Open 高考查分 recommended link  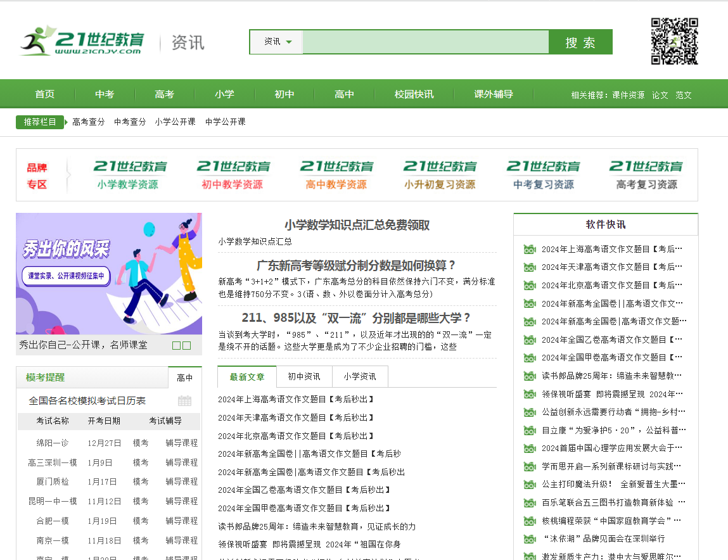pos(88,122)
